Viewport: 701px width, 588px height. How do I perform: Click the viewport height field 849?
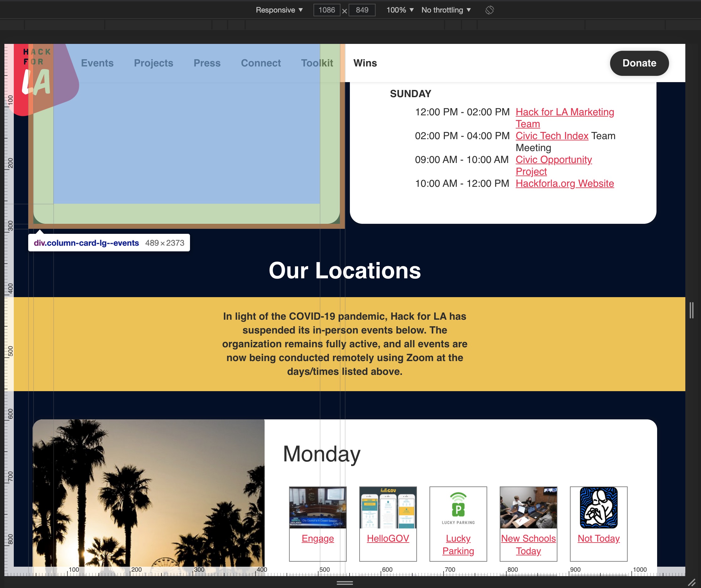pos(362,10)
